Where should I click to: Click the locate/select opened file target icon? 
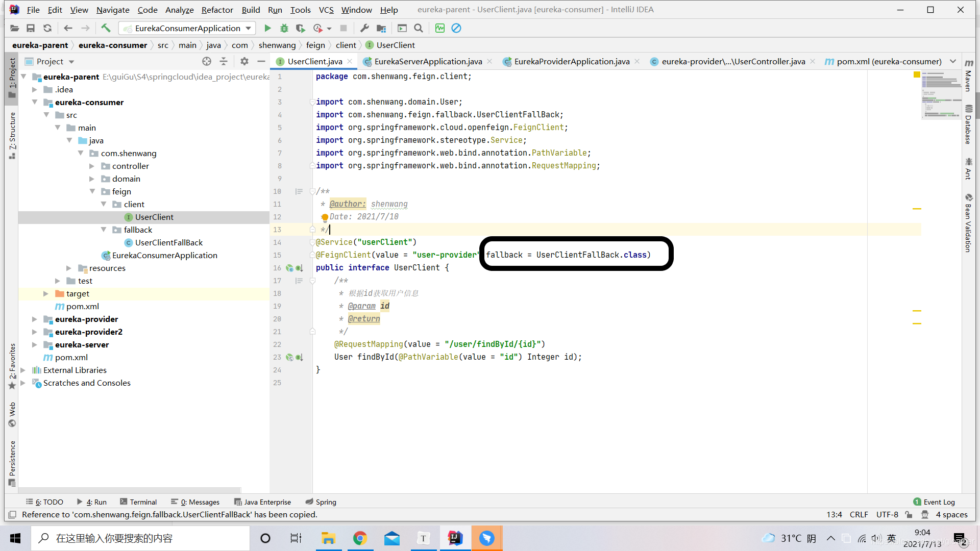[206, 61]
